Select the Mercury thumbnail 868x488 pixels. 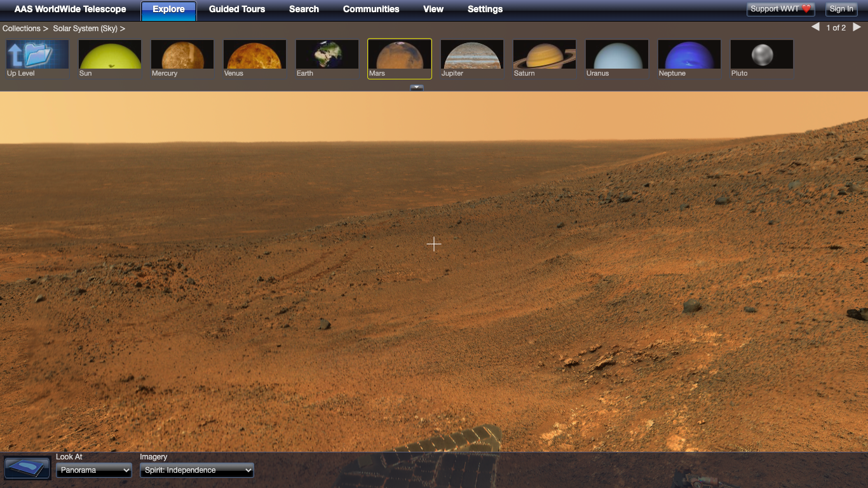(x=182, y=59)
